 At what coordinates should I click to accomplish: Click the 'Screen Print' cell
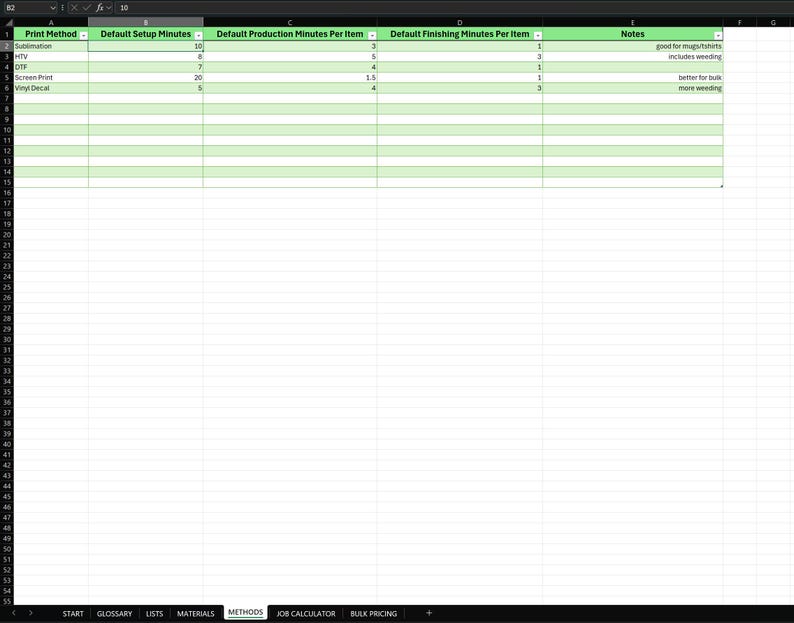(x=51, y=77)
